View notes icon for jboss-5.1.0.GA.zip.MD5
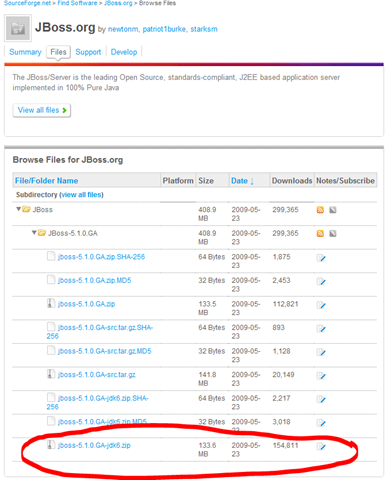The width and height of the screenshot is (391, 480). click(x=321, y=281)
